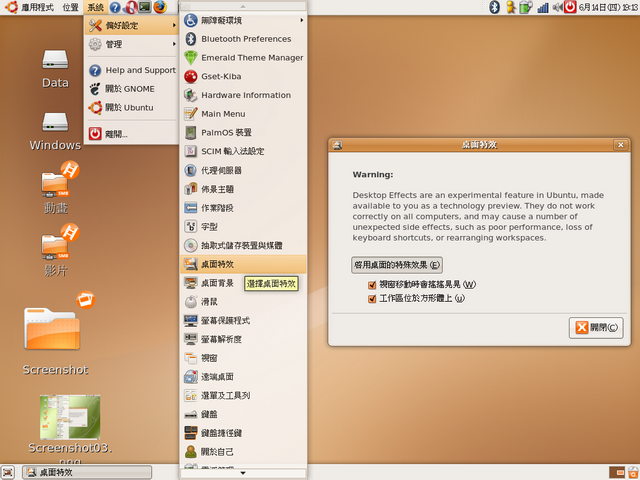Click the battery status tray icon

point(526,7)
